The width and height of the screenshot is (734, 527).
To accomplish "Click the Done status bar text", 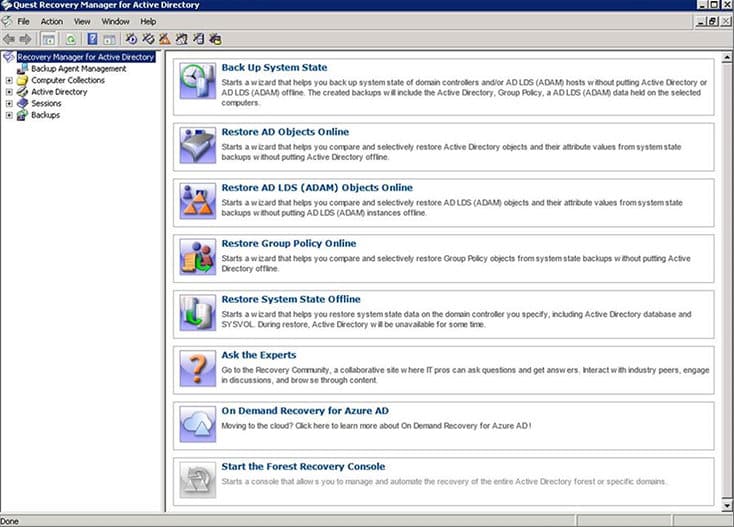I will [9, 521].
